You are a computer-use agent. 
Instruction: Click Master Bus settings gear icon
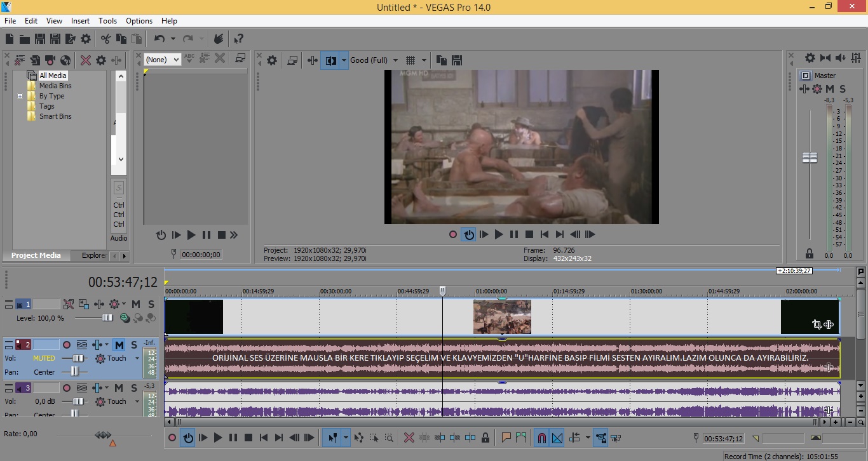tap(810, 58)
